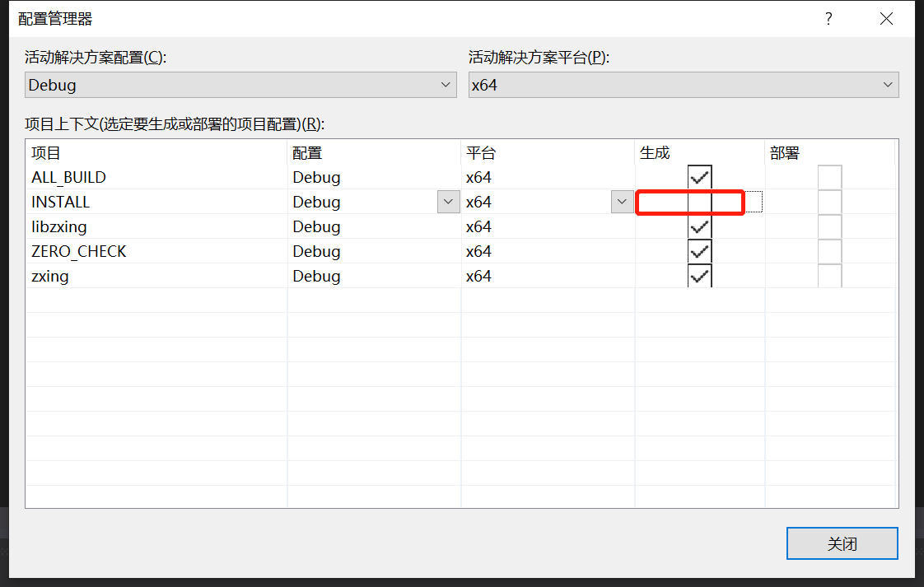The width and height of the screenshot is (924, 587).
Task: Expand the platform dropdown for INSTALL
Action: coord(623,201)
